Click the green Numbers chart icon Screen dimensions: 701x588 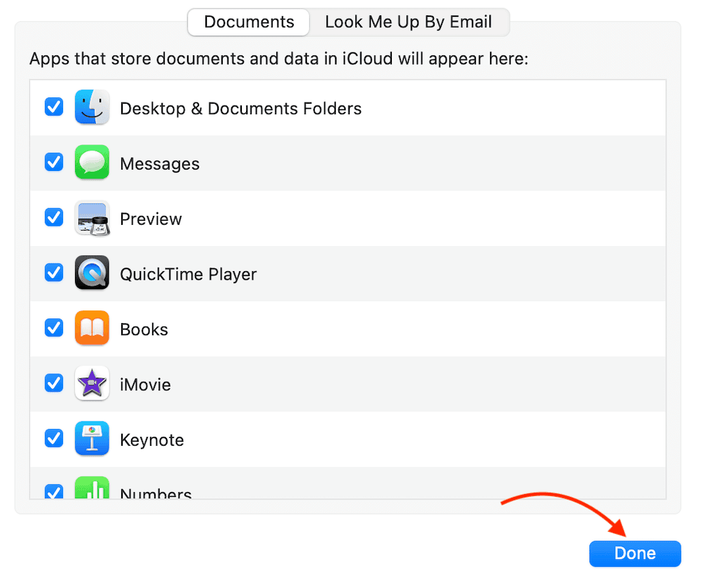[92, 488]
